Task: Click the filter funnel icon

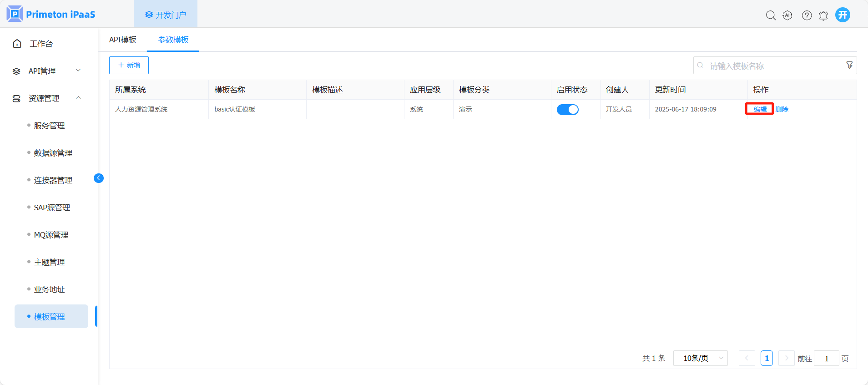Action: click(x=849, y=65)
